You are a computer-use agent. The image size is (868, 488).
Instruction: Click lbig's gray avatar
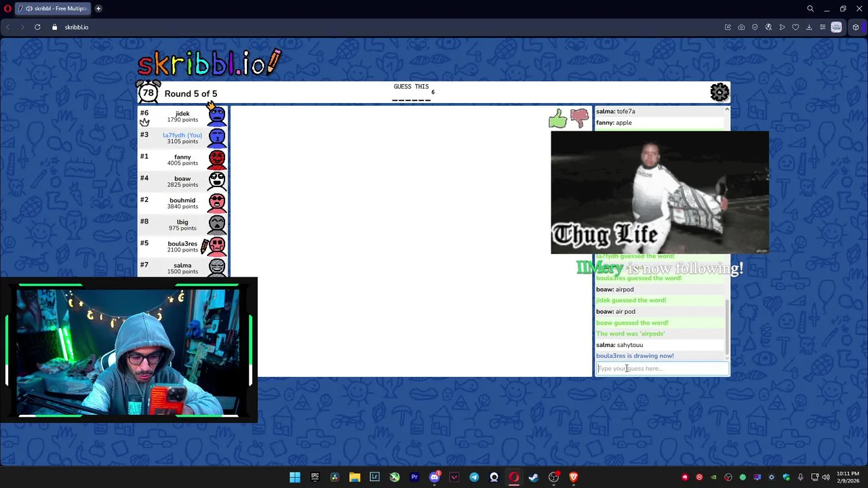(x=217, y=224)
